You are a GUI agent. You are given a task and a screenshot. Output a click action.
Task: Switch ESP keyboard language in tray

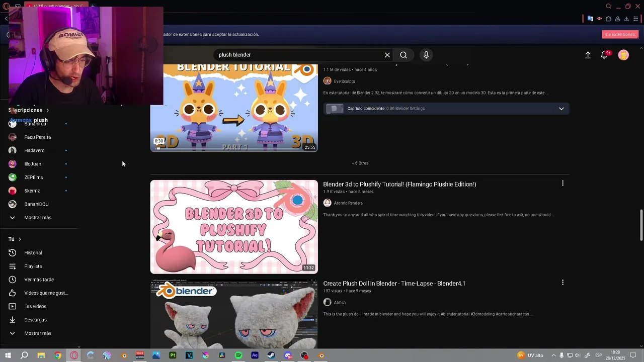click(x=599, y=355)
